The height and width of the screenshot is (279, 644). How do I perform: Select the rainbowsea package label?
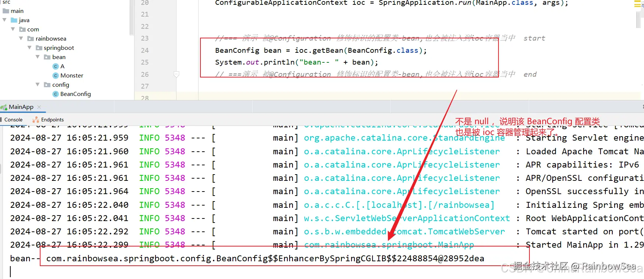pos(51,39)
